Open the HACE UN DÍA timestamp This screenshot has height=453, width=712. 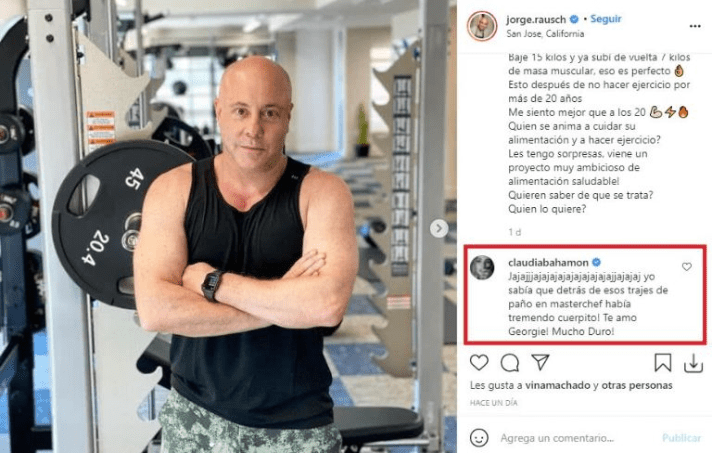(493, 403)
